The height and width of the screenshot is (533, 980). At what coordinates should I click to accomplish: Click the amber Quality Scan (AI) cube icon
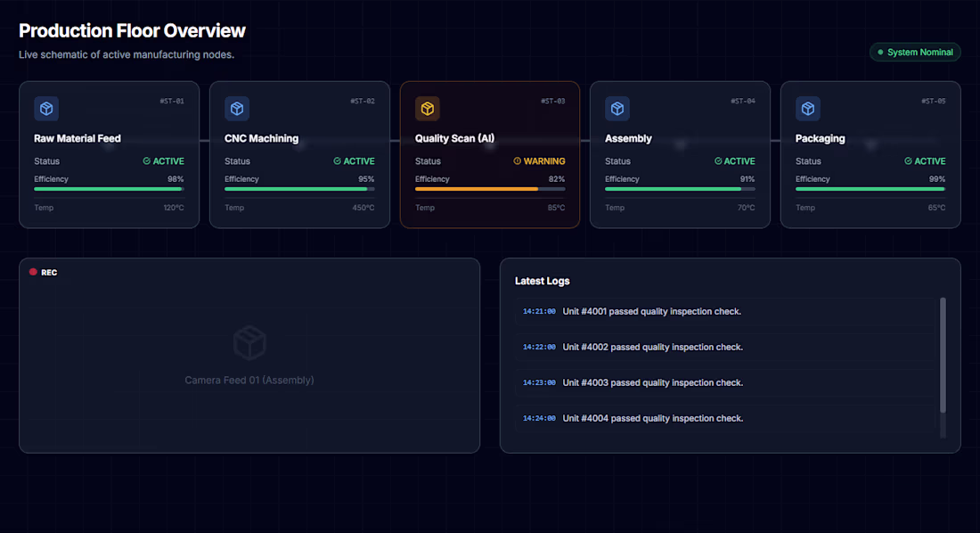click(427, 108)
